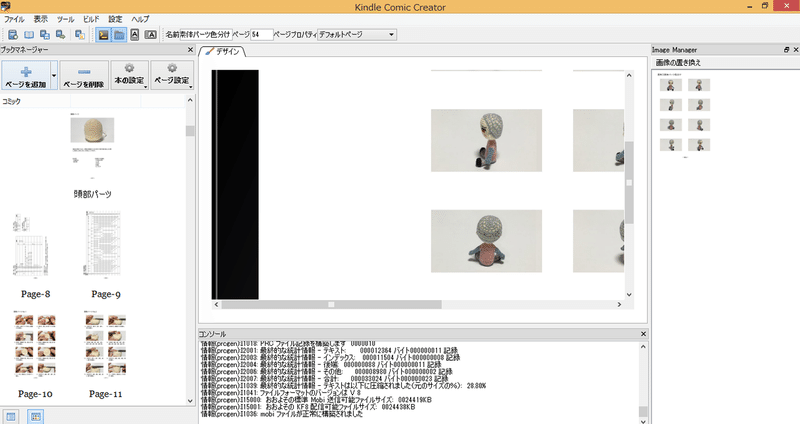
Task: Click console scroll down arrow
Action: click(643, 421)
